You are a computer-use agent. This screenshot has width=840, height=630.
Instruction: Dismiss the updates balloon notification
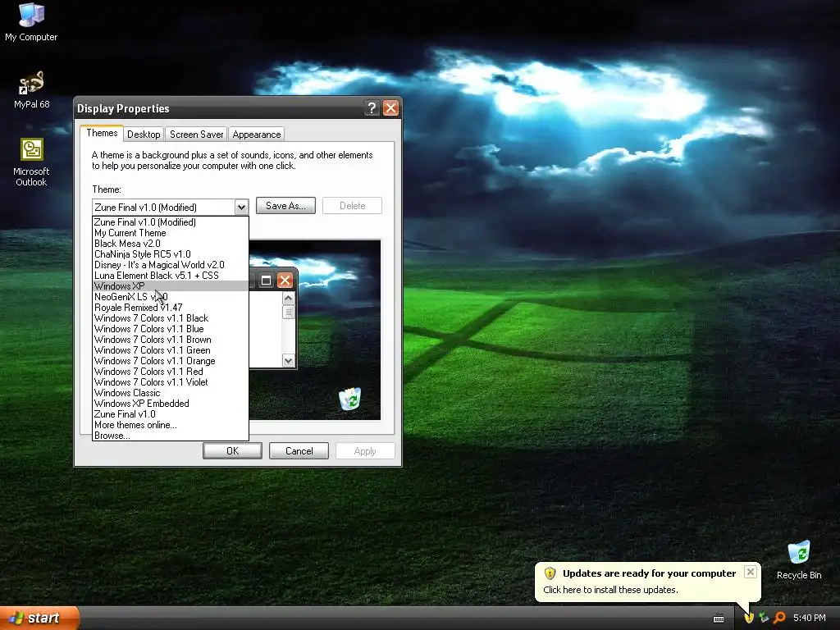tap(751, 572)
